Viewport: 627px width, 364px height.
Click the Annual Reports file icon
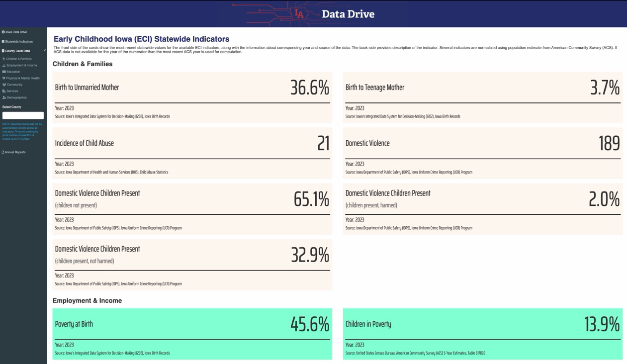pos(3,152)
